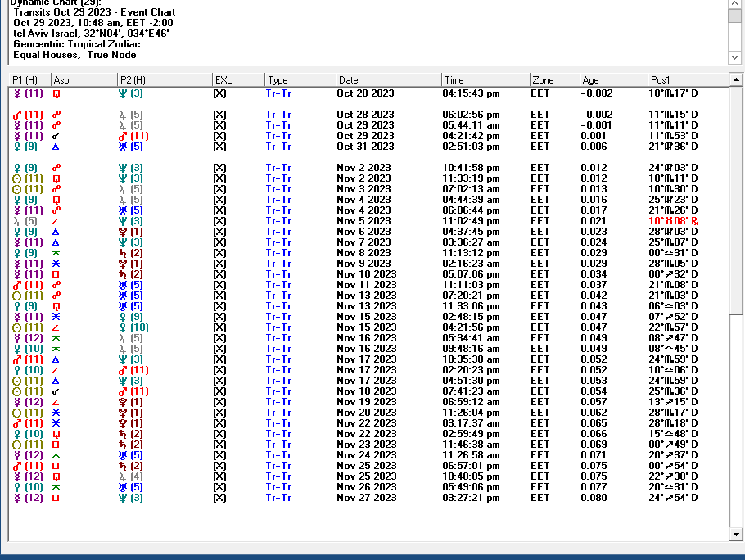Screen dimensions: 745x560
Task: Click the Equal Houses, True Node line
Action: tap(75, 55)
